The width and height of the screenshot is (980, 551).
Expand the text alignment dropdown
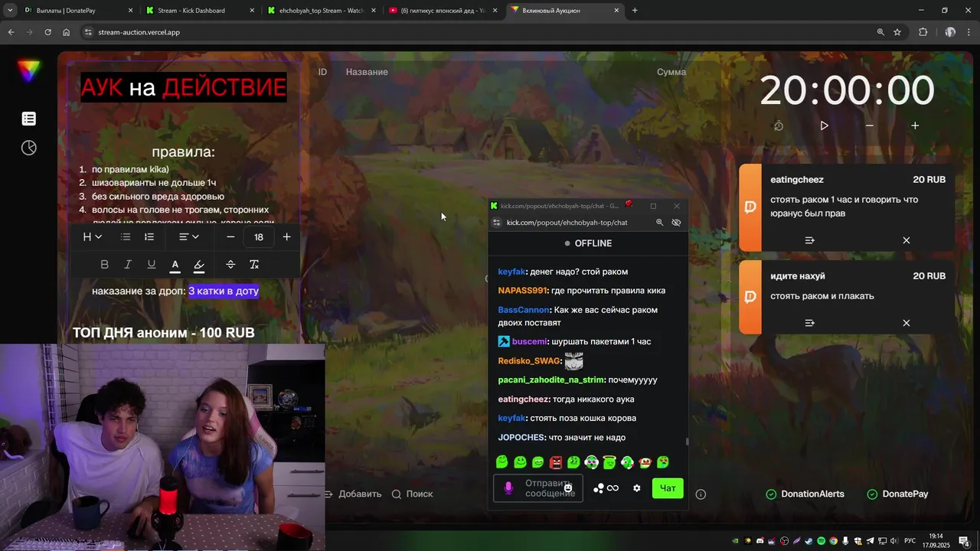(x=188, y=237)
